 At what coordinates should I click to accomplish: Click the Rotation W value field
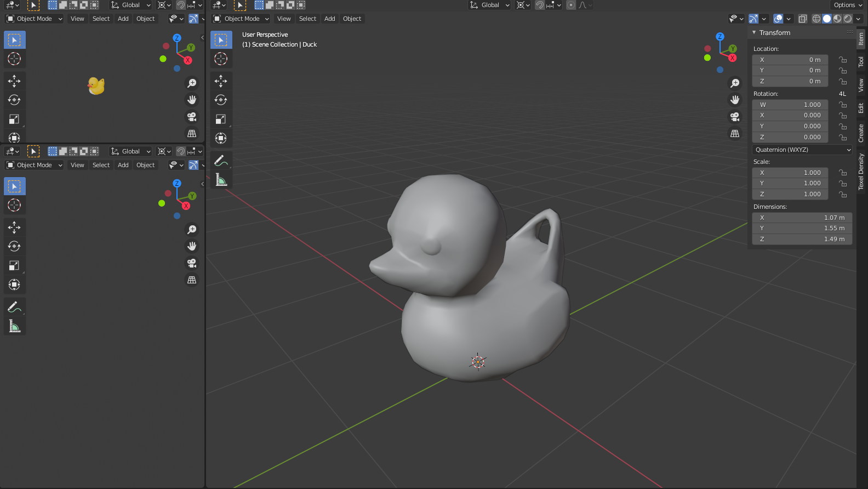(790, 105)
